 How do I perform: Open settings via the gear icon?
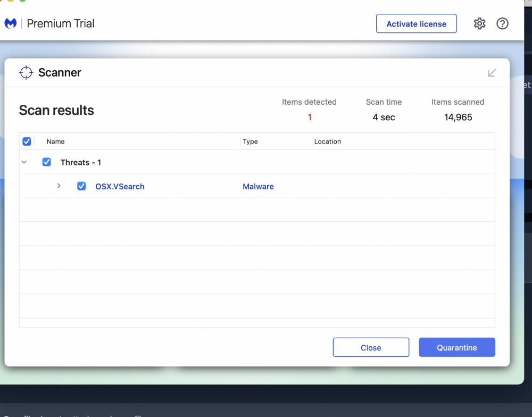(x=479, y=23)
